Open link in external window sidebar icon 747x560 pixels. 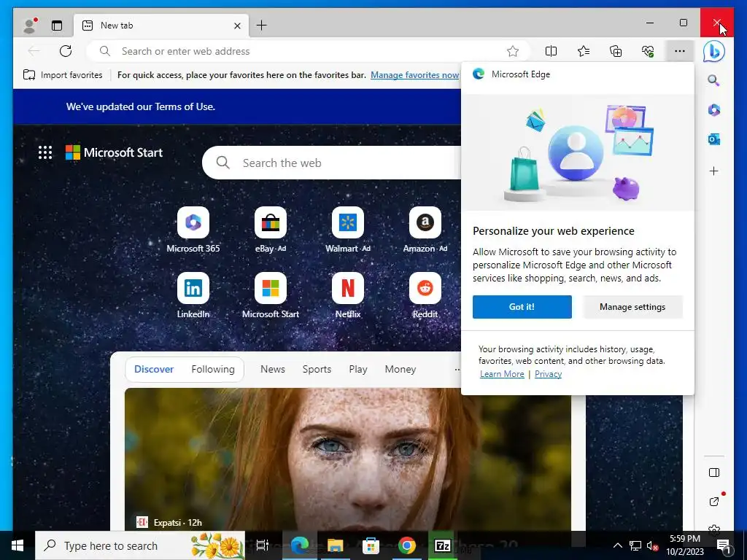point(713,502)
